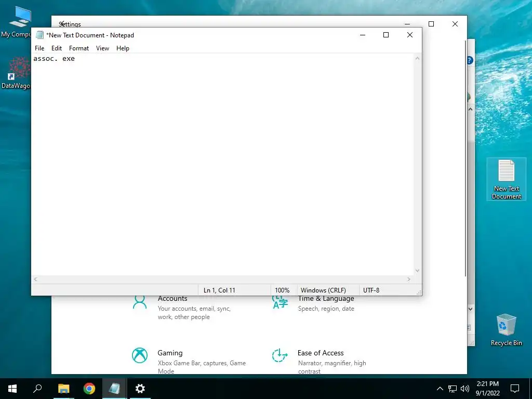
Task: Open the Help menu in Notepad
Action: pyautogui.click(x=123, y=48)
